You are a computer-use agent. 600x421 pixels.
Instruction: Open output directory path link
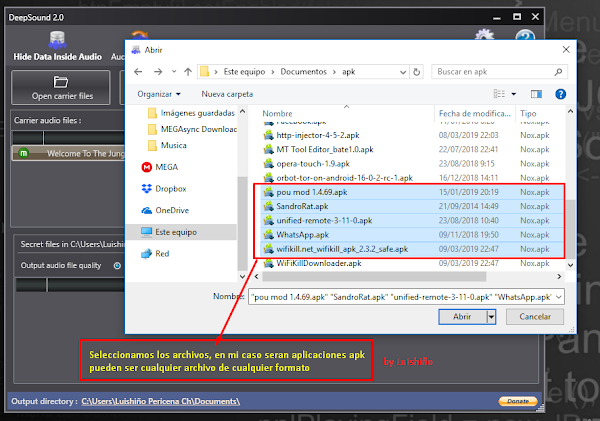pos(160,401)
